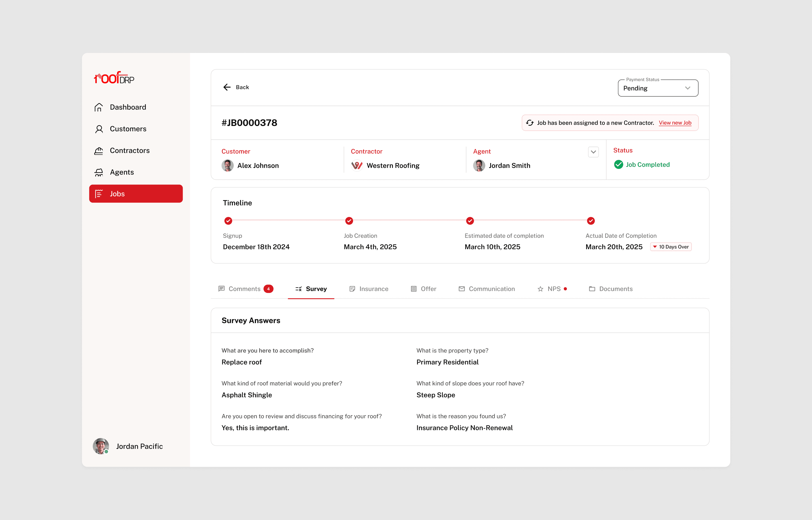Click the Signup timeline marker
This screenshot has height=520, width=812.
(228, 221)
